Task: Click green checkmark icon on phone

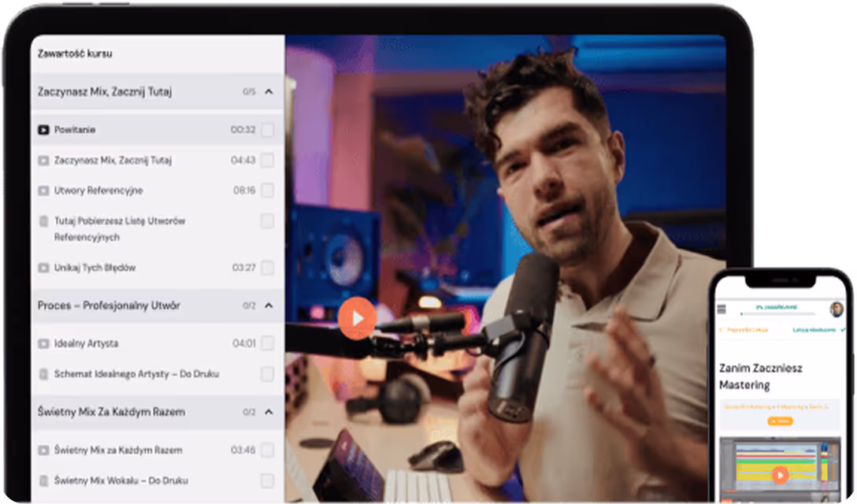Action: click(x=842, y=330)
